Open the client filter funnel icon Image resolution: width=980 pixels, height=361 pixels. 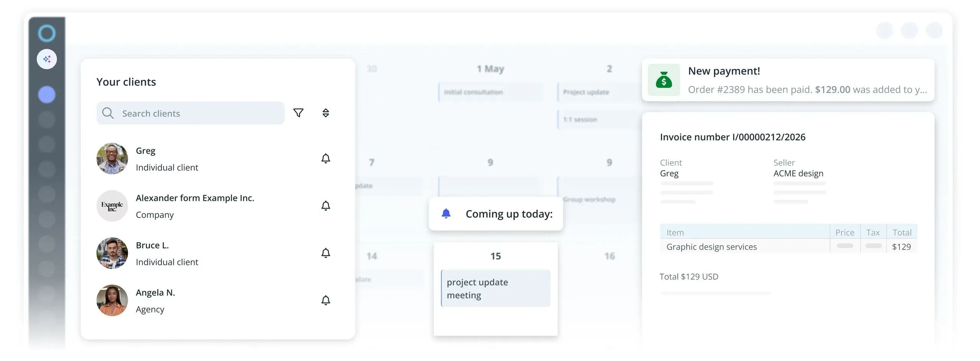[x=298, y=113]
